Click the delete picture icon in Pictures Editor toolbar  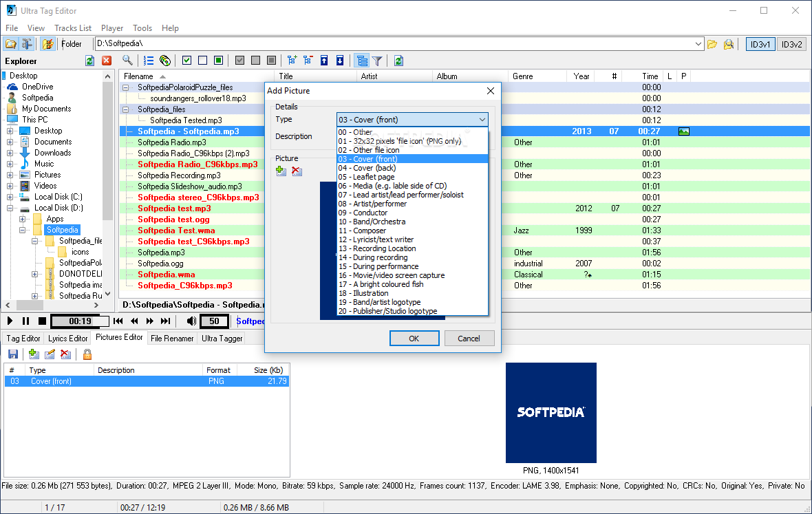point(65,354)
